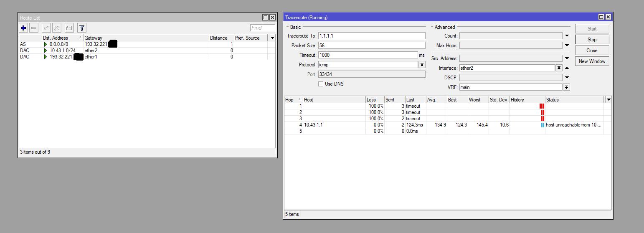Sort routes by Dst. Address column

pyautogui.click(x=63, y=38)
